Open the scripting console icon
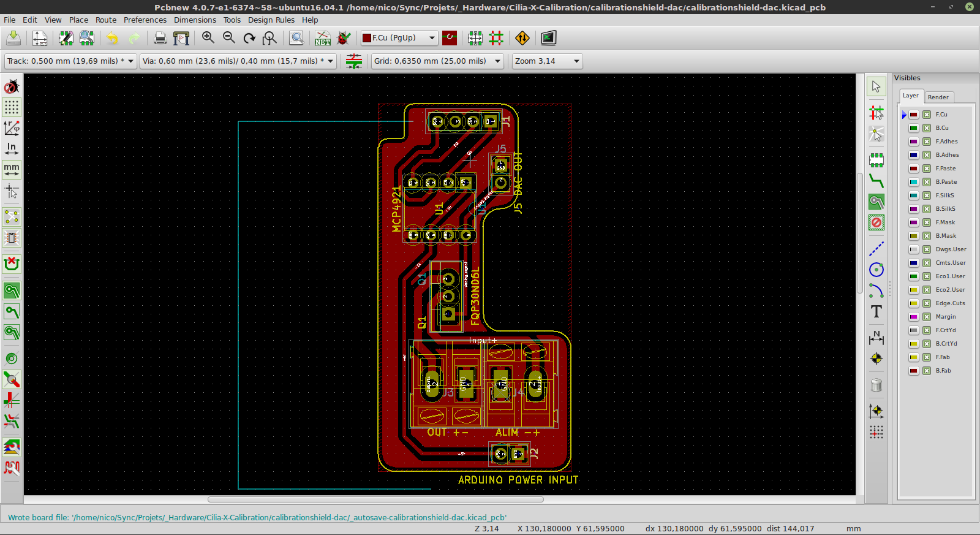This screenshot has width=980, height=535. point(548,38)
